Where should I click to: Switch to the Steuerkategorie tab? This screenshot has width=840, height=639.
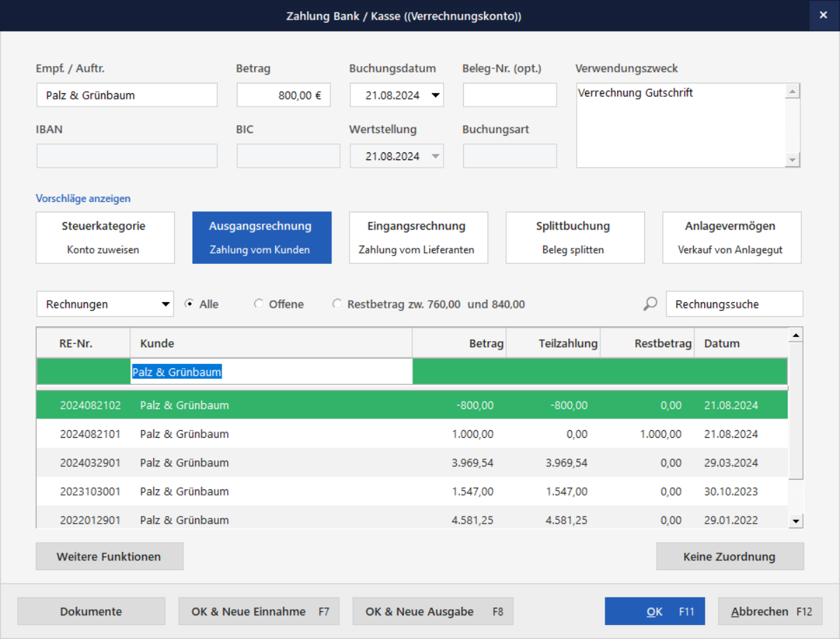tap(105, 237)
